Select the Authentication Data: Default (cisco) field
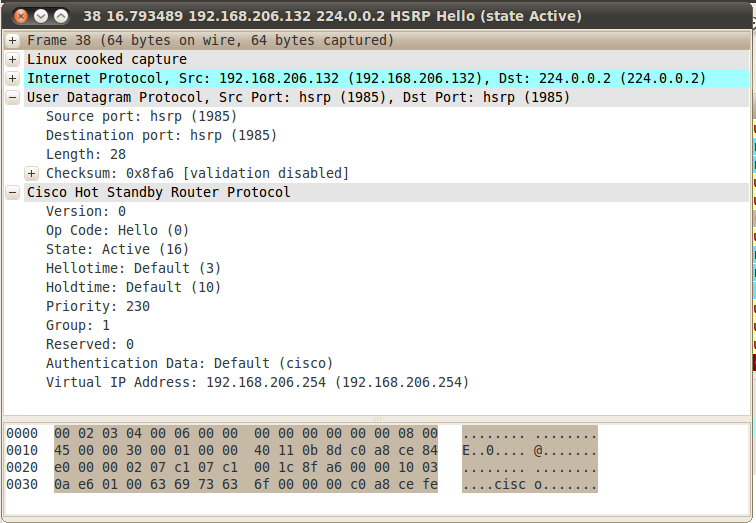The image size is (756, 523). pyautogui.click(x=189, y=363)
